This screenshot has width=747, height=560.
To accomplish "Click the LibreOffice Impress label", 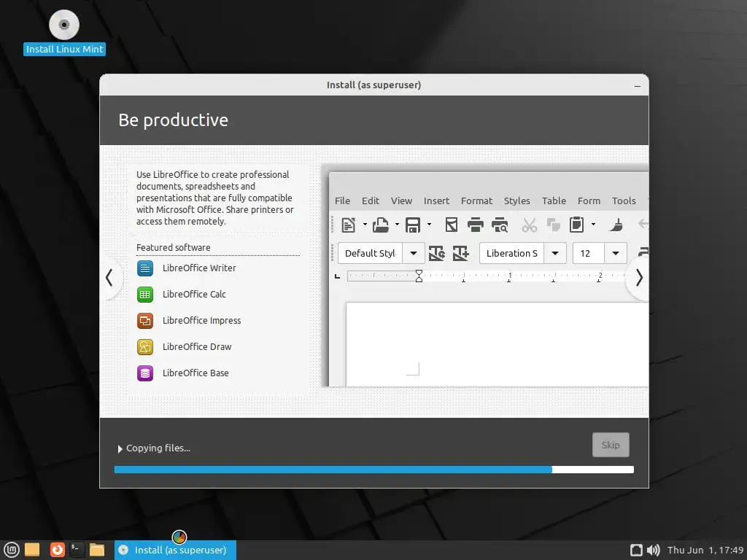I will [x=201, y=321].
